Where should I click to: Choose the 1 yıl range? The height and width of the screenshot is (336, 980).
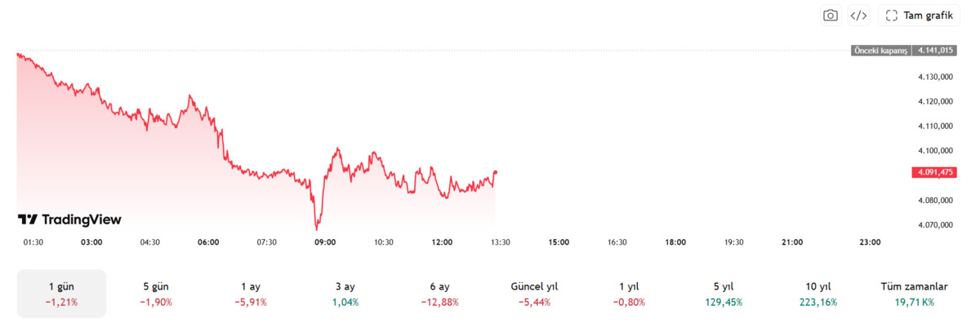(630, 294)
